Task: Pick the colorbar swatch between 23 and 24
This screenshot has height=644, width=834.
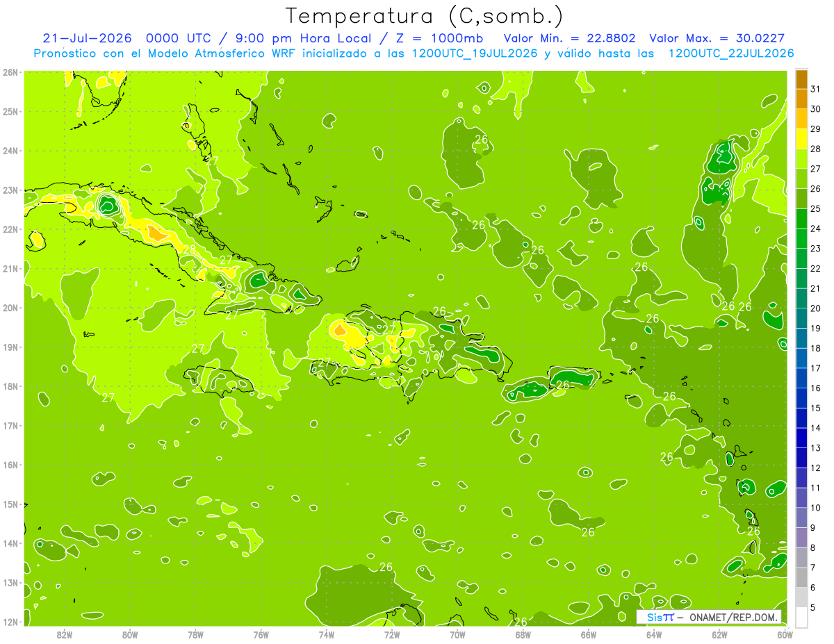Action: pyautogui.click(x=801, y=238)
